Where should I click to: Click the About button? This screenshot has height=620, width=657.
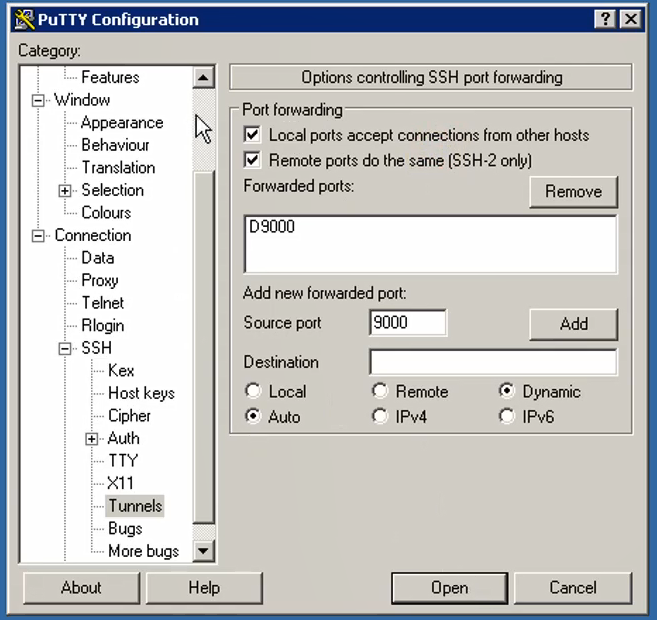[x=81, y=588]
